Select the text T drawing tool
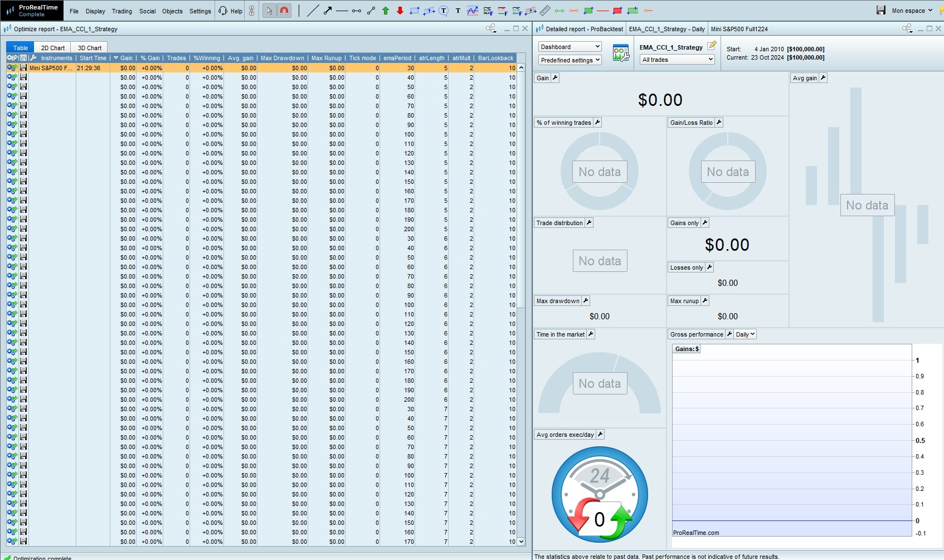The height and width of the screenshot is (560, 944). pos(458,11)
